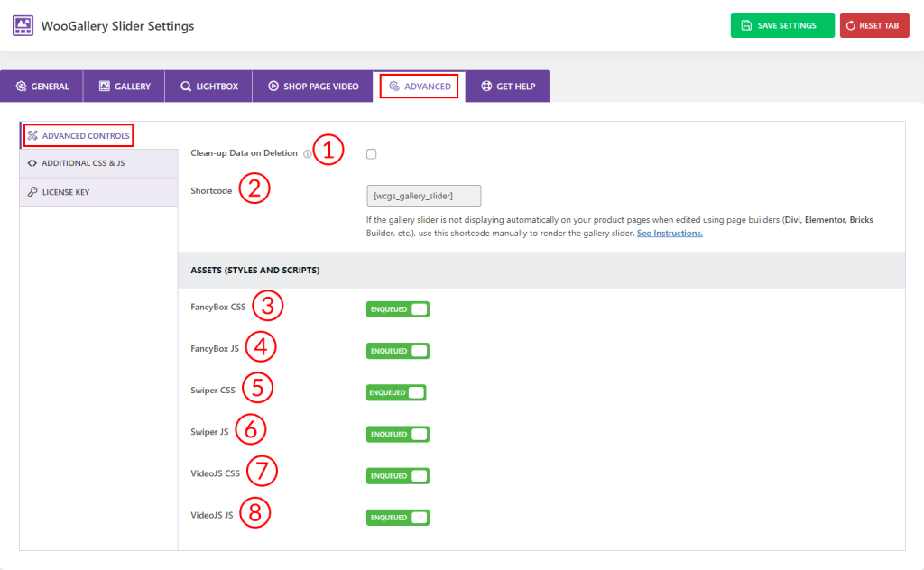Viewport: 924px width, 570px height.
Task: Click the Shop Page Video play icon
Action: point(273,86)
